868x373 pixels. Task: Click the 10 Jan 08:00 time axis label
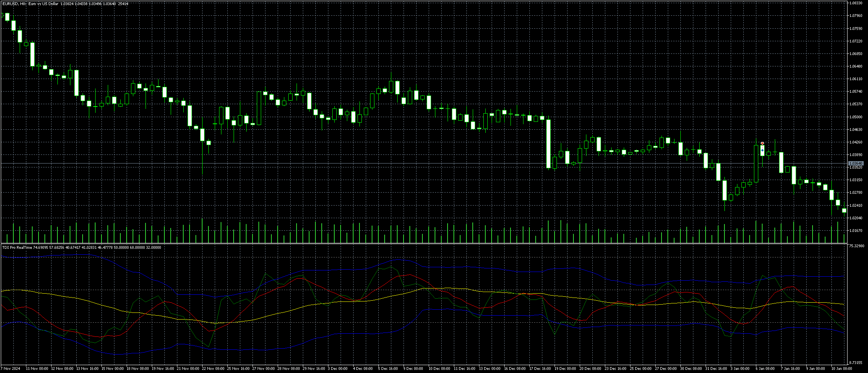coord(842,369)
